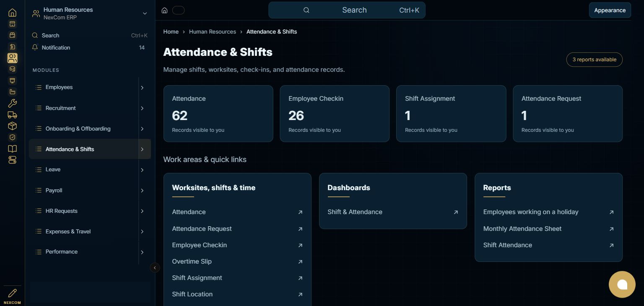644x306 pixels.
Task: Open the headset support module icon
Action: click(12, 69)
